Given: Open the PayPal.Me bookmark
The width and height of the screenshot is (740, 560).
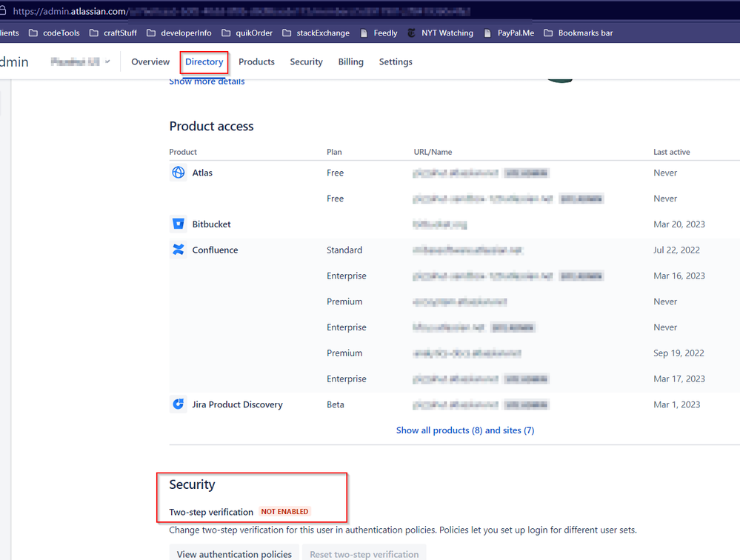Looking at the screenshot, I should click(509, 33).
